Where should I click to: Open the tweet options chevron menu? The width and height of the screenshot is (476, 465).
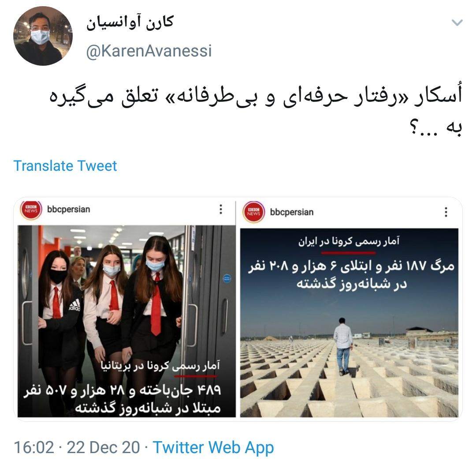point(457,23)
